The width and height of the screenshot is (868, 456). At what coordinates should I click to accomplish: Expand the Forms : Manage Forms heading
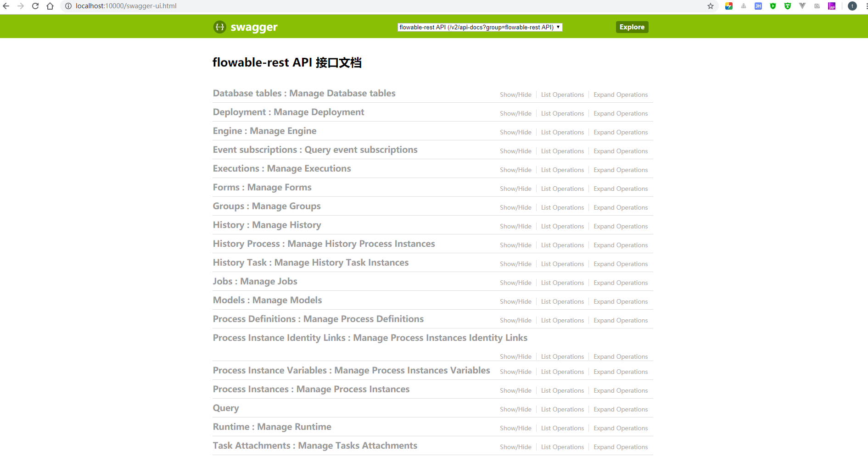pos(262,187)
